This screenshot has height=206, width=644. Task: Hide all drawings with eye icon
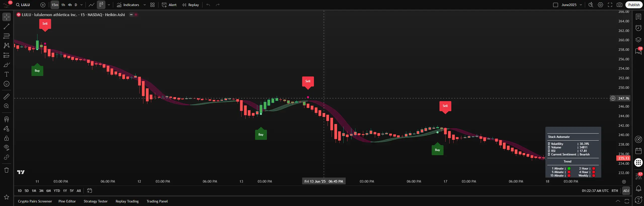[x=7, y=148]
